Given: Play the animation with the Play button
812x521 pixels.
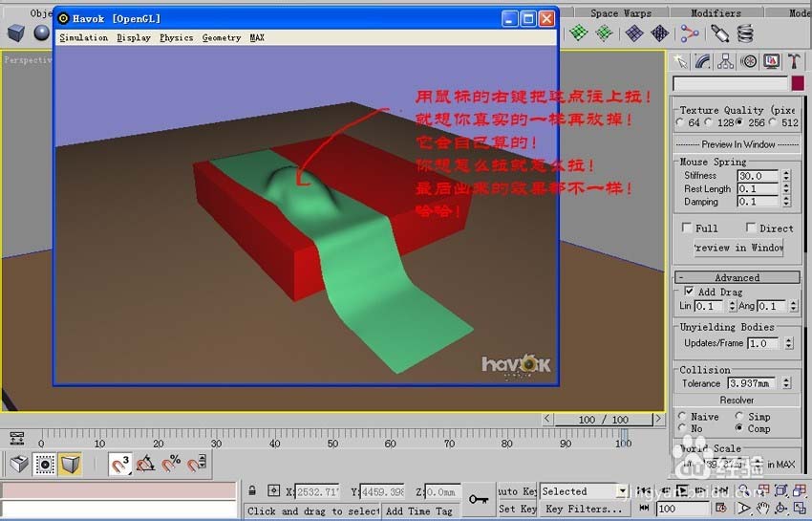Looking at the screenshot, I should (682, 489).
